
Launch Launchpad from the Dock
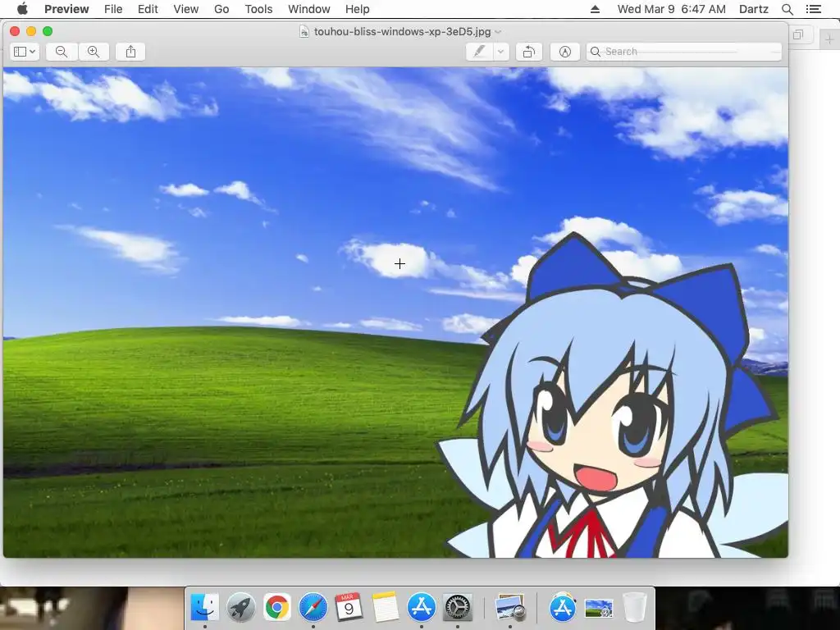click(240, 607)
